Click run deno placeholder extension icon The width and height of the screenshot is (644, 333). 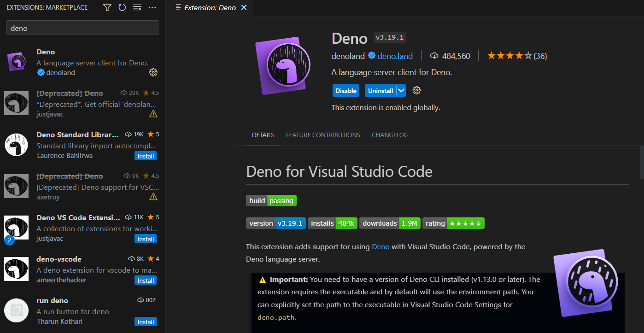(16, 310)
